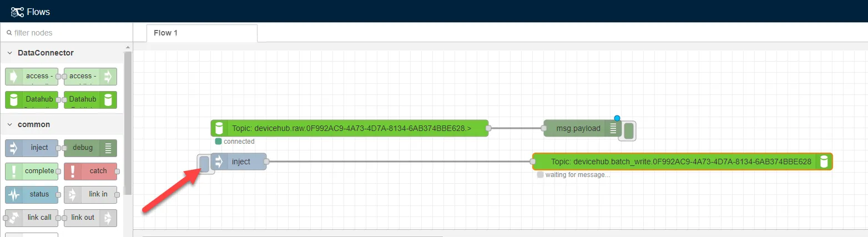Click output port of canvas inject node
Viewport: 868px width, 237px height.
[x=266, y=162]
